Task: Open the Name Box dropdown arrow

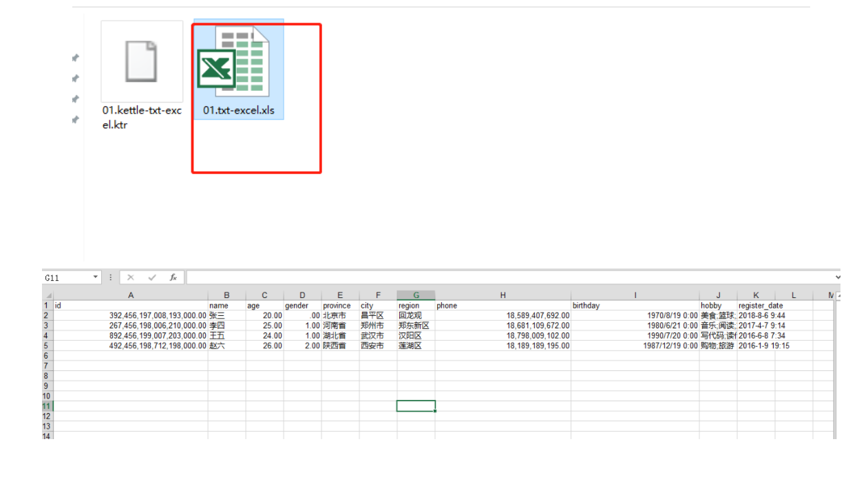Action: click(96, 277)
